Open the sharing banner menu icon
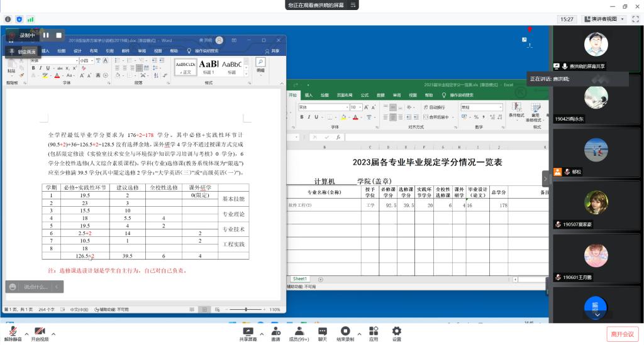 (355, 5)
